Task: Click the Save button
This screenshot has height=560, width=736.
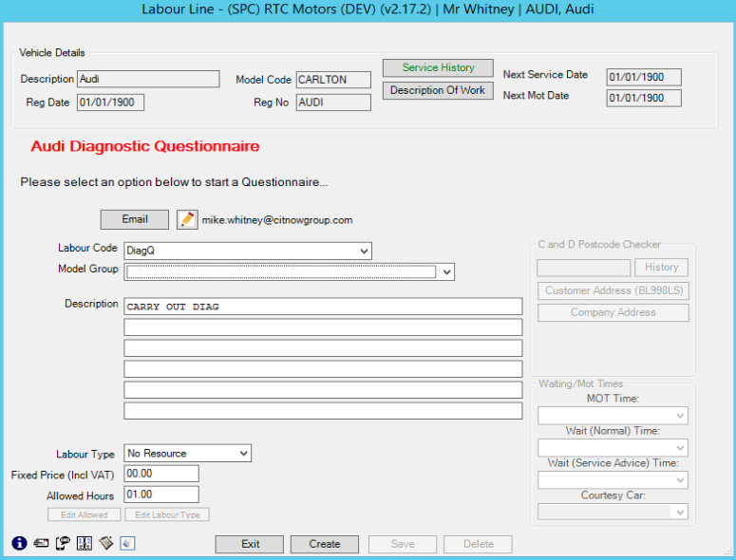Action: 403,544
